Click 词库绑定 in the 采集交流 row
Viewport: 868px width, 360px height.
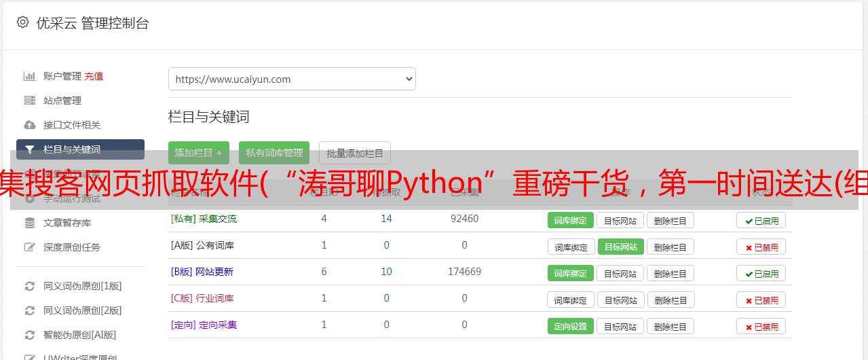click(571, 220)
